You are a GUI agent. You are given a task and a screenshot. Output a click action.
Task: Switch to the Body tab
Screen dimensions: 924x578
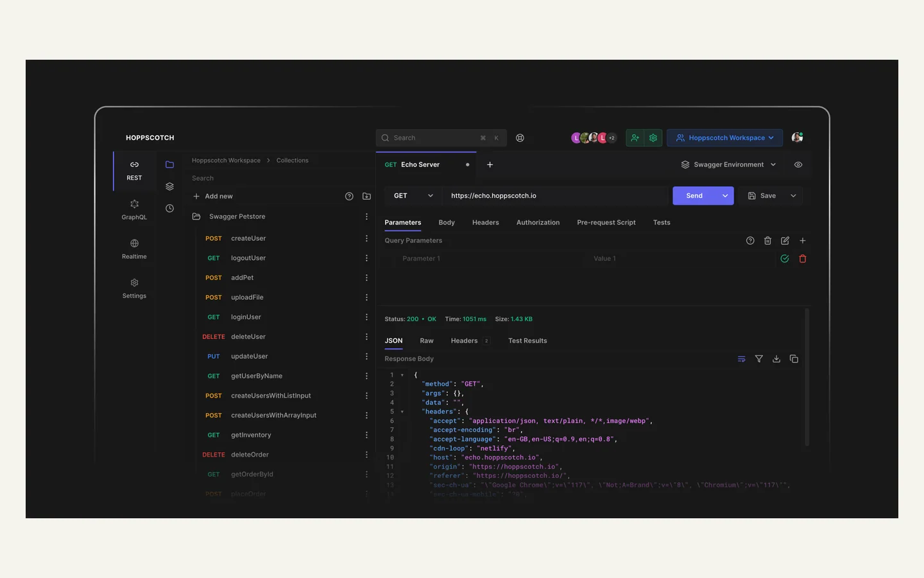click(x=447, y=223)
